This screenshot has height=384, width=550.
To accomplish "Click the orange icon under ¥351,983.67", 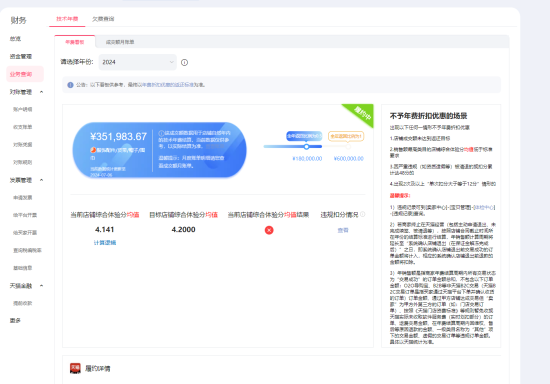I will point(93,150).
